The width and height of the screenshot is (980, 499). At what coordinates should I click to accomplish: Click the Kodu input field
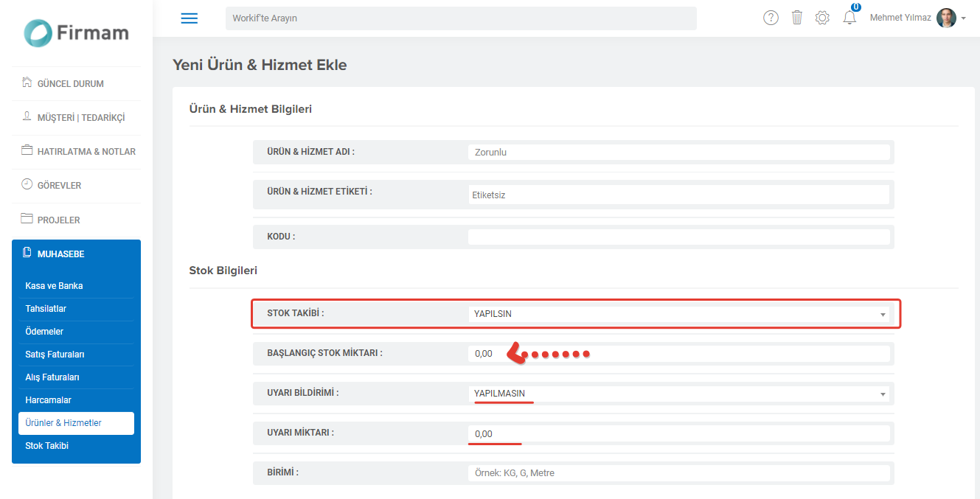pyautogui.click(x=678, y=237)
